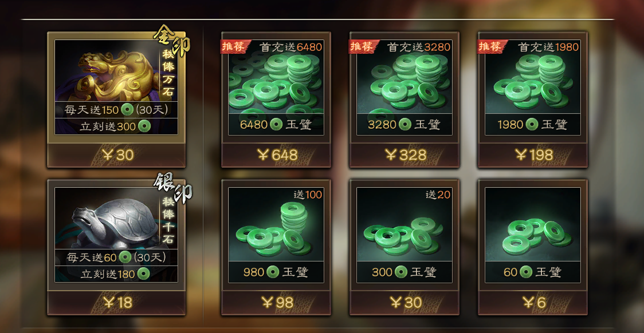Select the 300 jade coin pile
The image size is (644, 333).
point(404,236)
